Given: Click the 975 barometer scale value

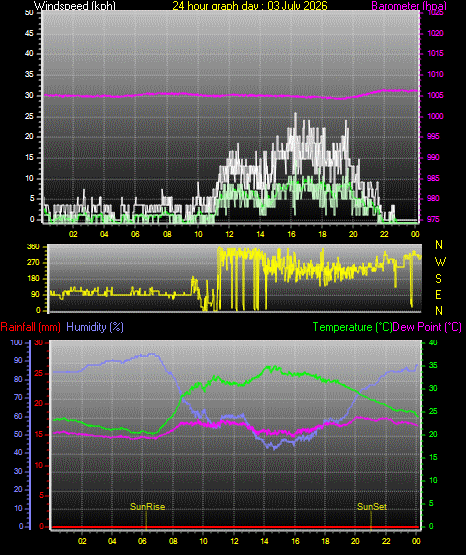Looking at the screenshot, I should coord(433,219).
